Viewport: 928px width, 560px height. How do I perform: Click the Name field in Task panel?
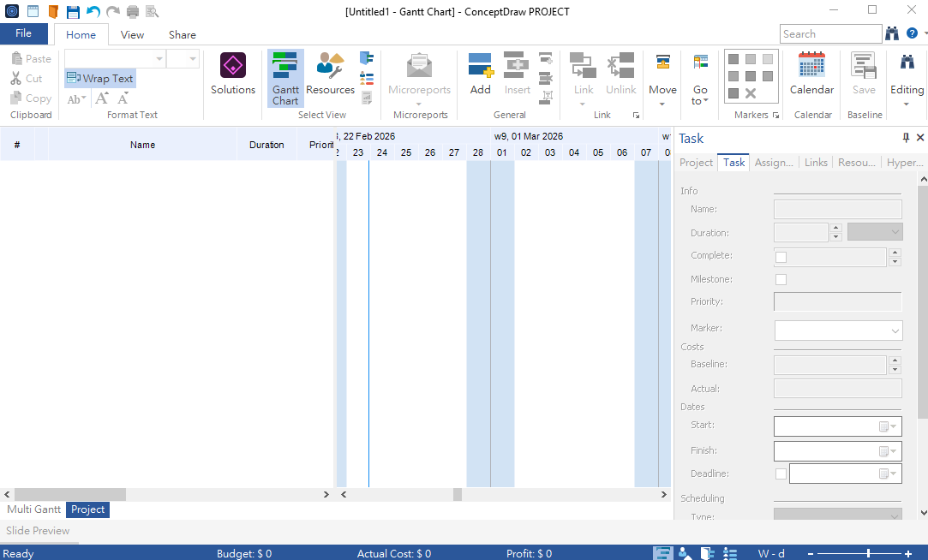click(837, 209)
